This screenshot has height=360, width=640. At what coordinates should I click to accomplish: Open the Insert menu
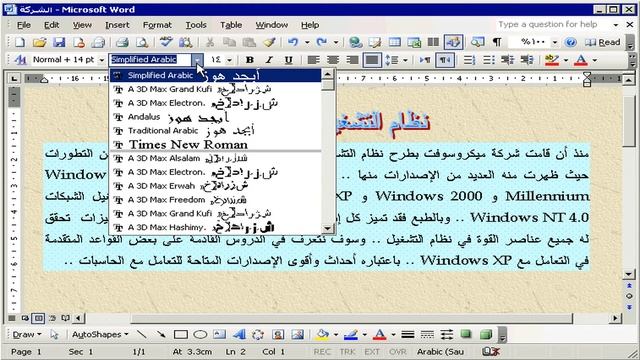117,25
